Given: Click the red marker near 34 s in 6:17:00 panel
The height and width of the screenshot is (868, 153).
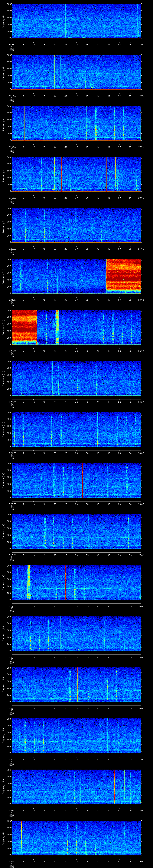Looking at the screenshot, I should click(x=85, y=72).
